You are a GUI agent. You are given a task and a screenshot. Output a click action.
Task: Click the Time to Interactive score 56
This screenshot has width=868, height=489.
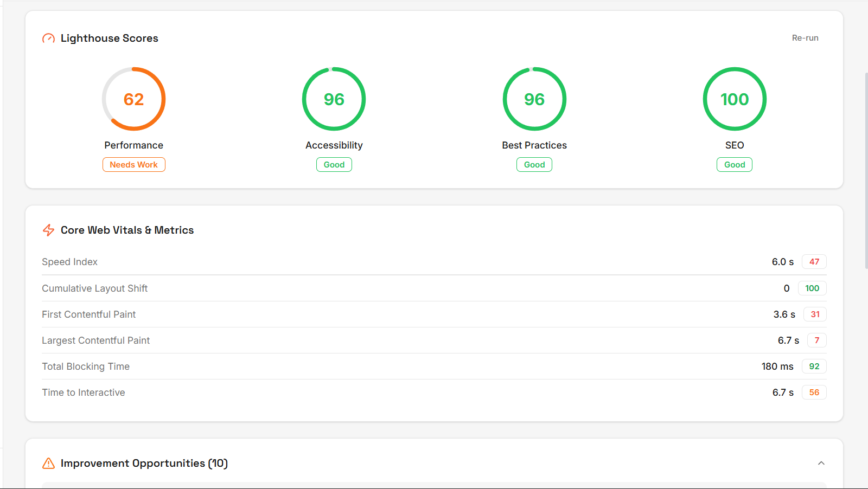click(814, 393)
